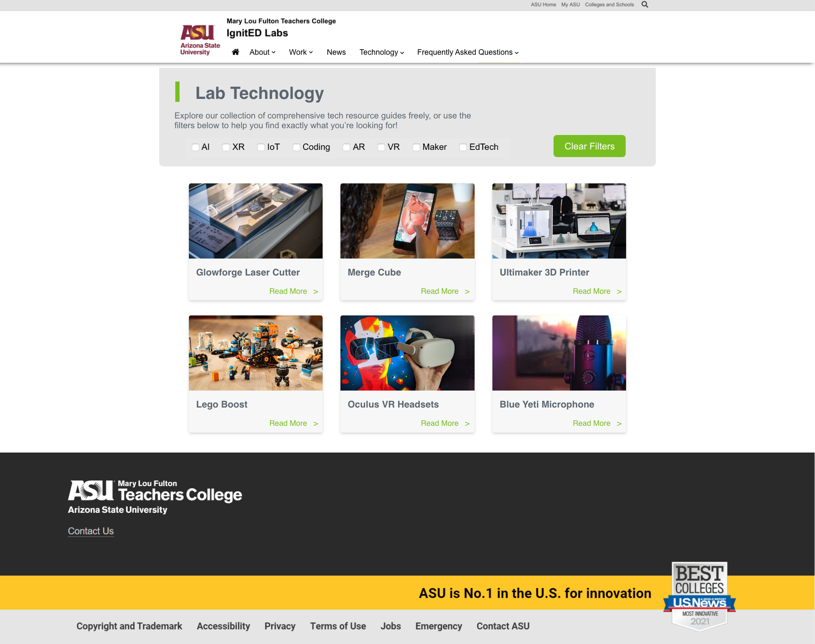Enable the Maker filter checkbox
This screenshot has width=815, height=644.
point(416,147)
